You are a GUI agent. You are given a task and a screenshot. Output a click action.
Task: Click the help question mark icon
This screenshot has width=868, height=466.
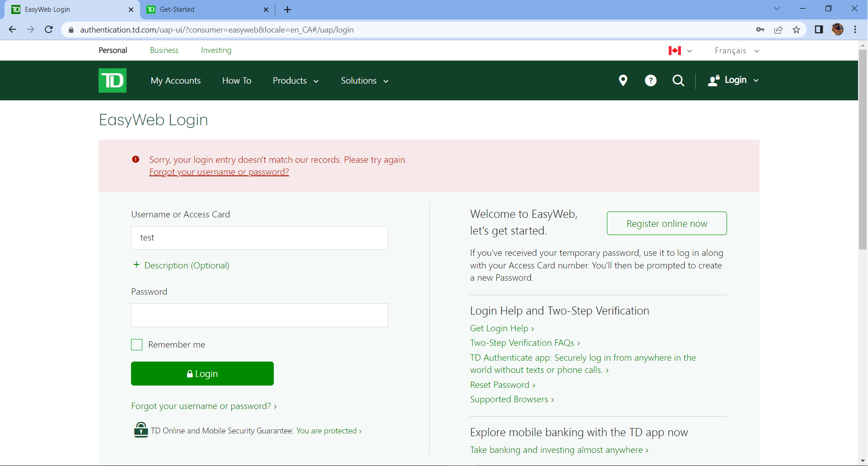(651, 80)
